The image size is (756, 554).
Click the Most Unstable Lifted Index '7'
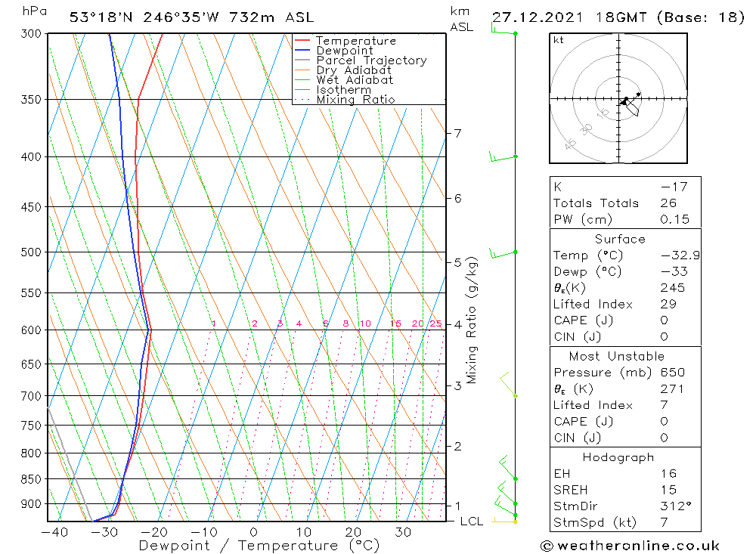coord(665,406)
